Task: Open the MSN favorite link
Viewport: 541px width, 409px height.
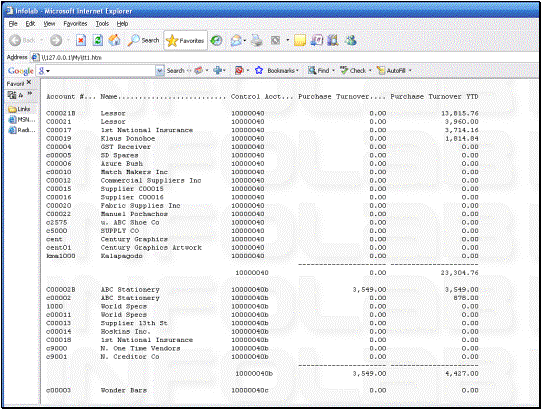Action: (x=22, y=120)
